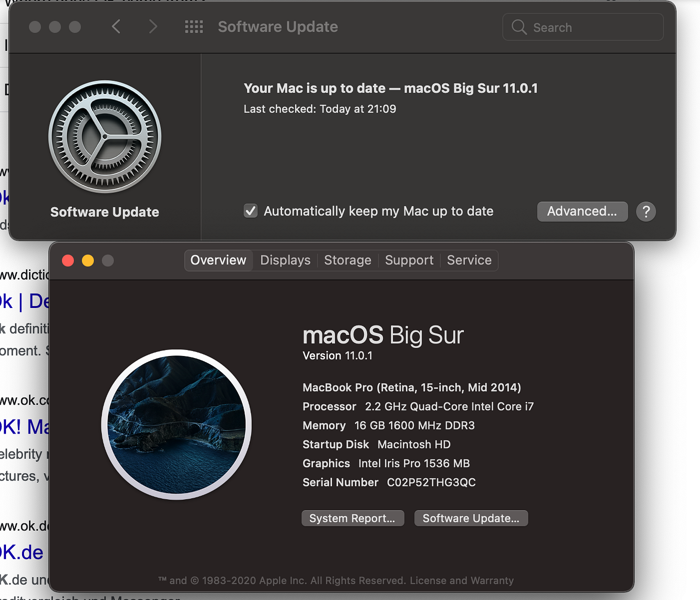Switch to the Storage tab
This screenshot has width=700, height=600.
tap(347, 260)
